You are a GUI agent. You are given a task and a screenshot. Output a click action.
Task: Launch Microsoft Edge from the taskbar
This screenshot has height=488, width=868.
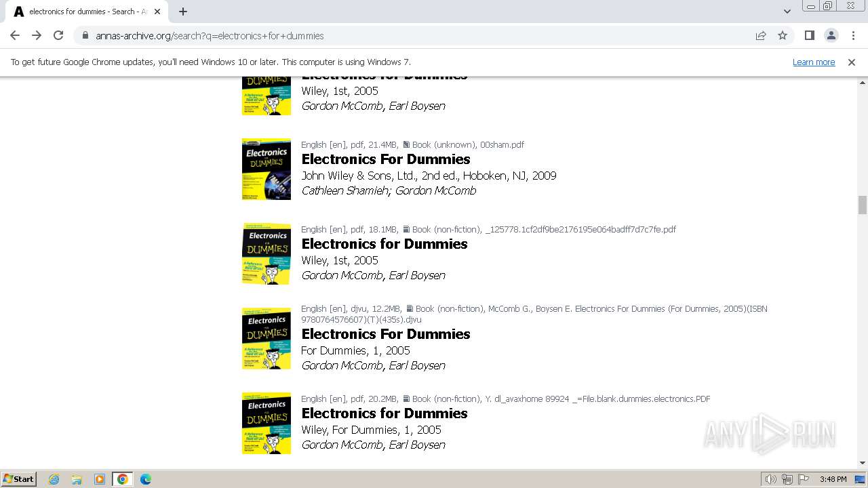[x=146, y=479]
